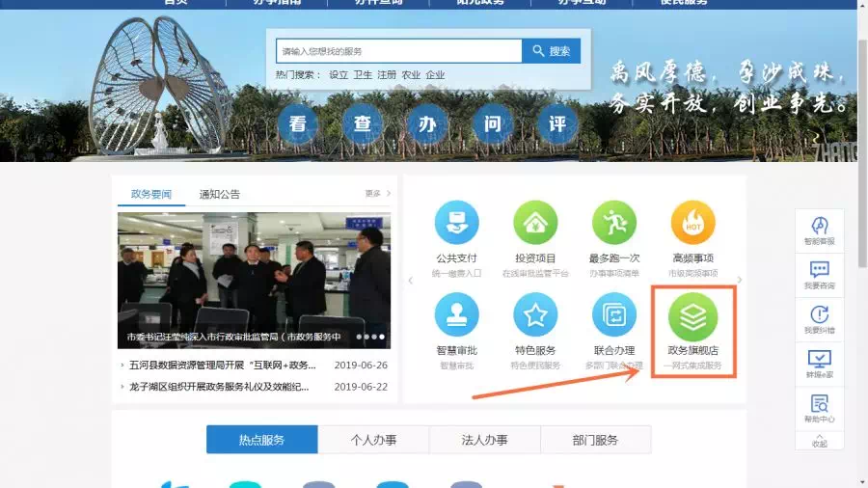Open the 智慧审批 stamp icon
Viewport: 868px width, 488px height.
point(456,314)
